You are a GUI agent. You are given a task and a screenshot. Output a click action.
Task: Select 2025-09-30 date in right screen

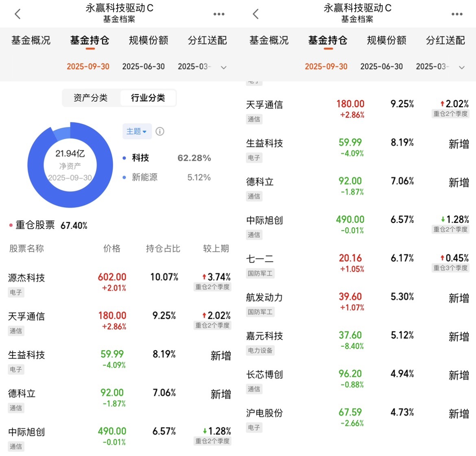click(x=326, y=66)
